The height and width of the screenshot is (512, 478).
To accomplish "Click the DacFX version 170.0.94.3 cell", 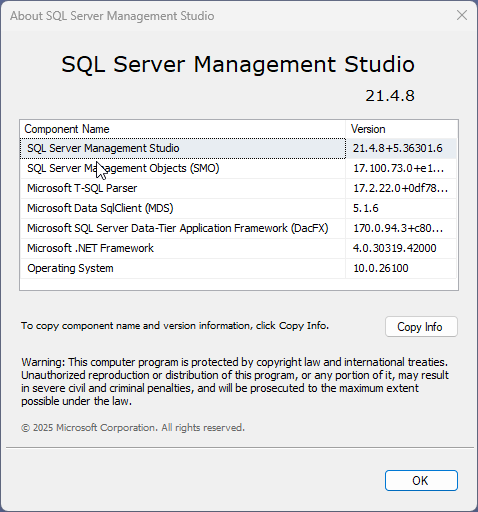I will [x=401, y=228].
